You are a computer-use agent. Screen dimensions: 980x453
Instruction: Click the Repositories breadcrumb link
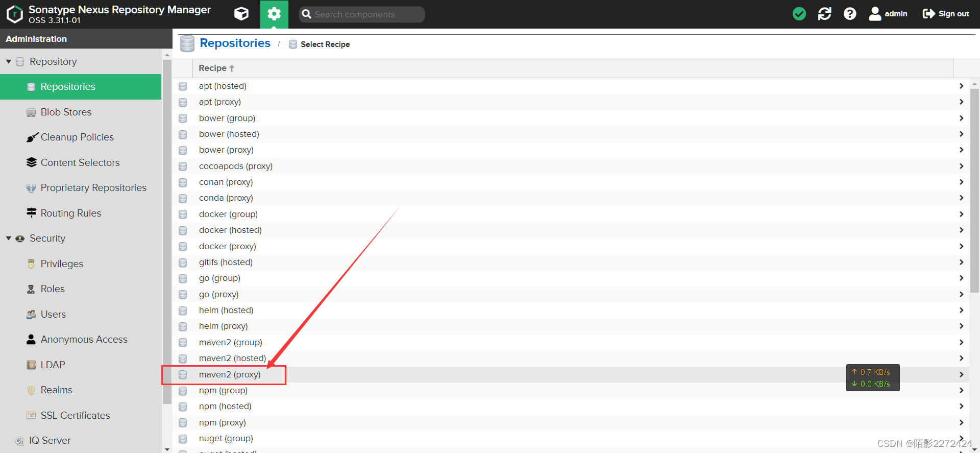[235, 43]
